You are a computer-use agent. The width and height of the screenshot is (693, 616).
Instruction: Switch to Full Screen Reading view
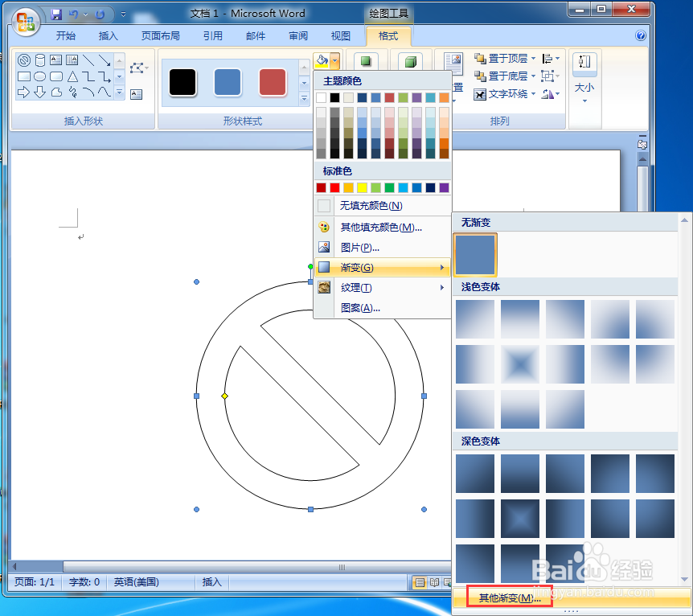click(434, 582)
